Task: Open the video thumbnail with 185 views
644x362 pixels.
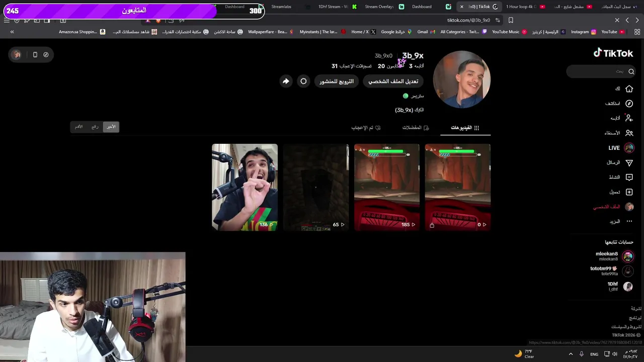Action: pyautogui.click(x=386, y=187)
